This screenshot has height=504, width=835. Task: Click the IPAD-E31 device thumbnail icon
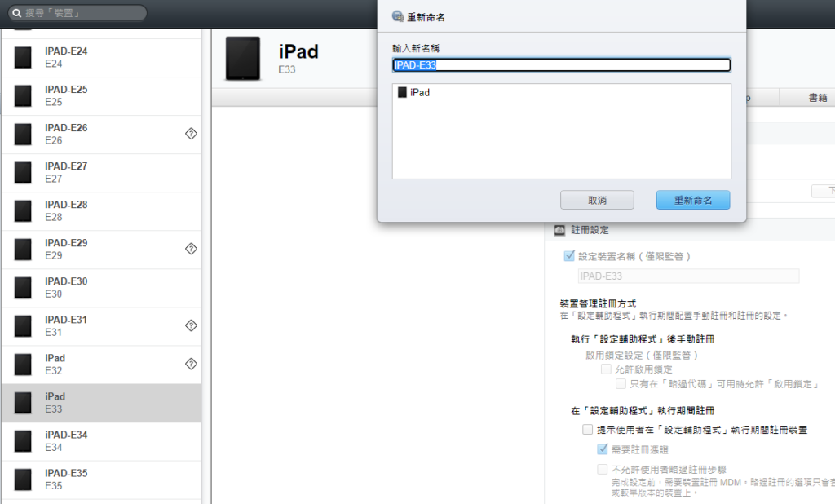[22, 326]
